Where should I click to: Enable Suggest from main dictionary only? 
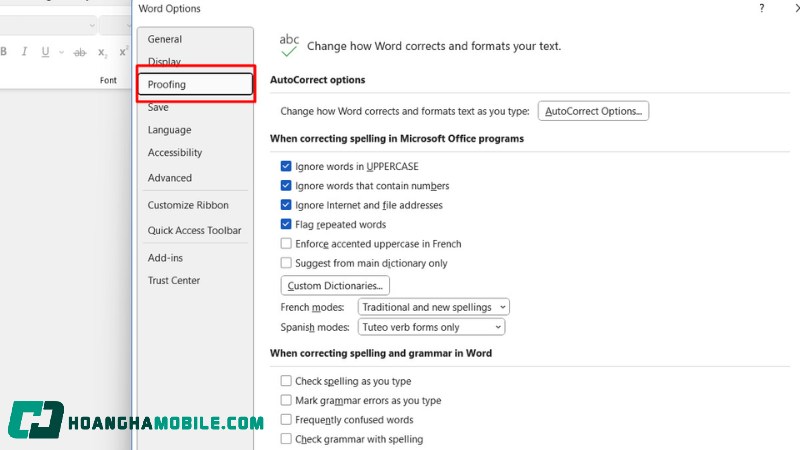(x=286, y=263)
